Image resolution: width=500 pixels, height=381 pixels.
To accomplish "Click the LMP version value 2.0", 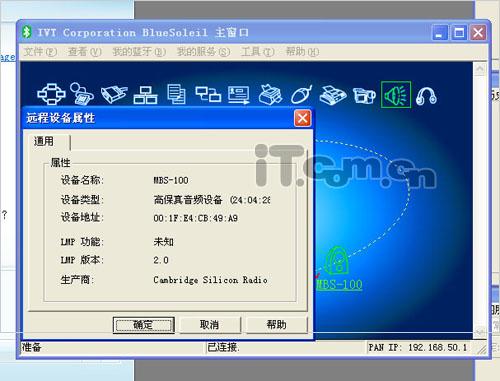I will (x=161, y=260).
